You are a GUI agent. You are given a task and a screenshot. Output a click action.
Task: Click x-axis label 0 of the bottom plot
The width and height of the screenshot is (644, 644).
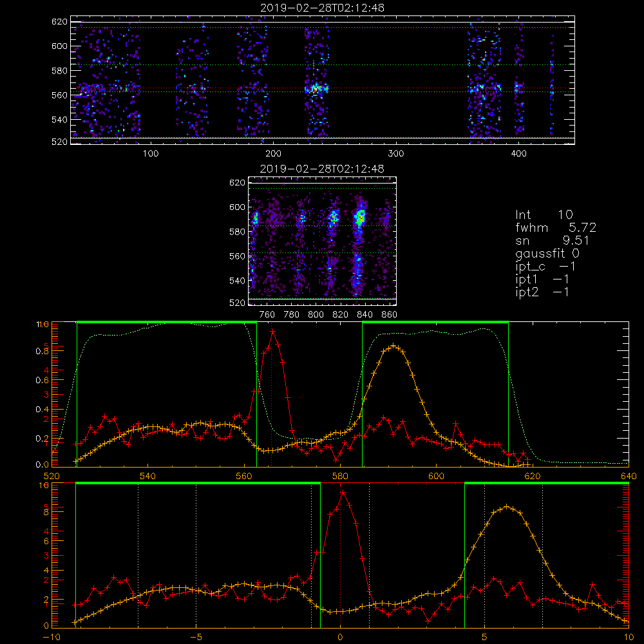tap(340, 638)
